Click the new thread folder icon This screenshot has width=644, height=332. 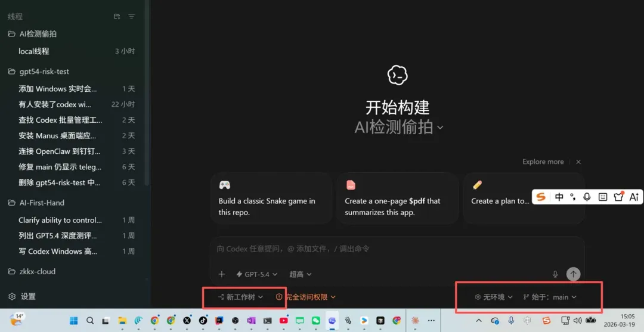pyautogui.click(x=117, y=17)
